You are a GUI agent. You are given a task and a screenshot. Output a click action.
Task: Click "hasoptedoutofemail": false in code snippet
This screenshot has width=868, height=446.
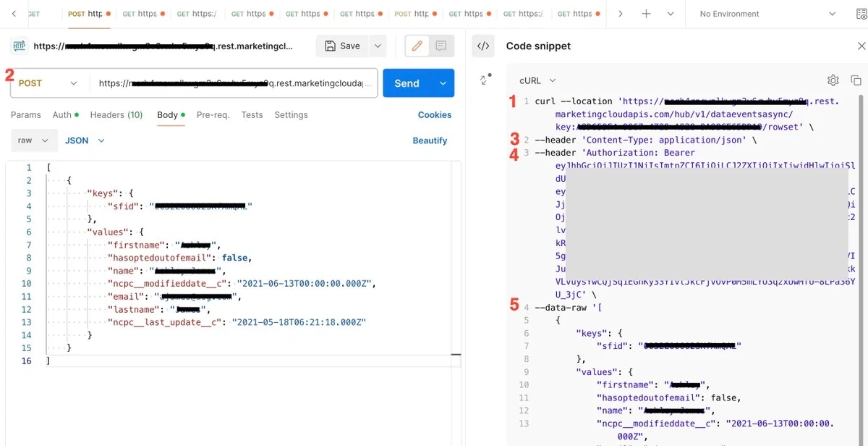[668, 397]
